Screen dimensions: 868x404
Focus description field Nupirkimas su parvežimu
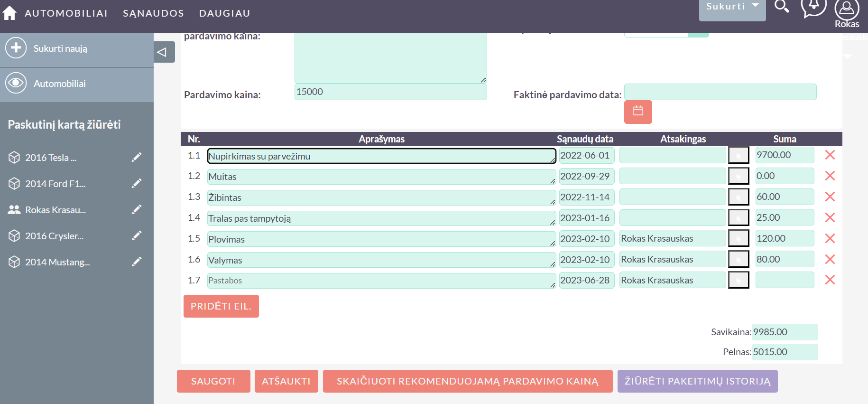click(x=382, y=156)
